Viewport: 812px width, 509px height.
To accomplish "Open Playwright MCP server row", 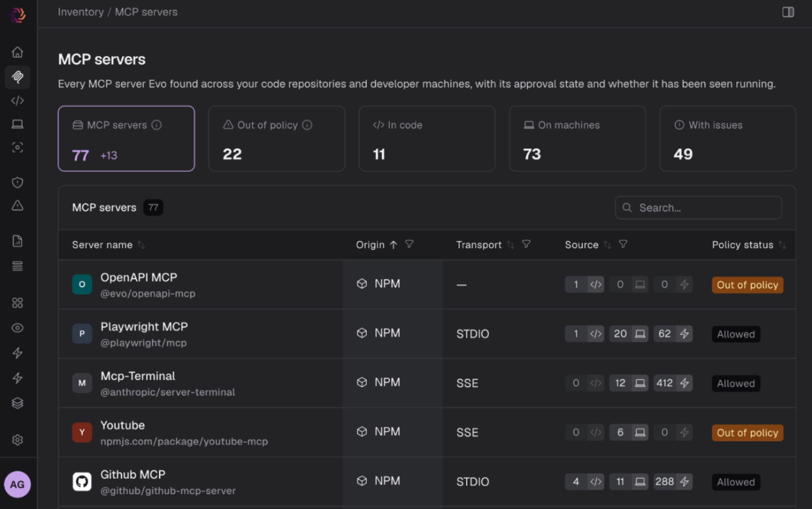I will (x=427, y=334).
